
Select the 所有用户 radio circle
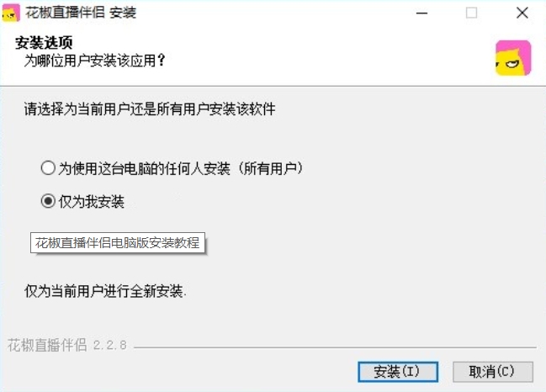pyautogui.click(x=48, y=167)
